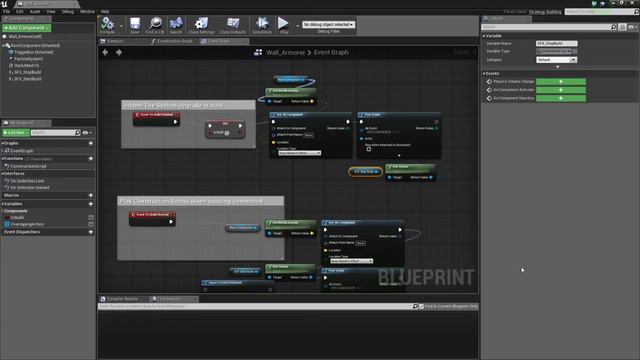
Task: Open the Variable Type dropdown
Action: tap(554, 51)
